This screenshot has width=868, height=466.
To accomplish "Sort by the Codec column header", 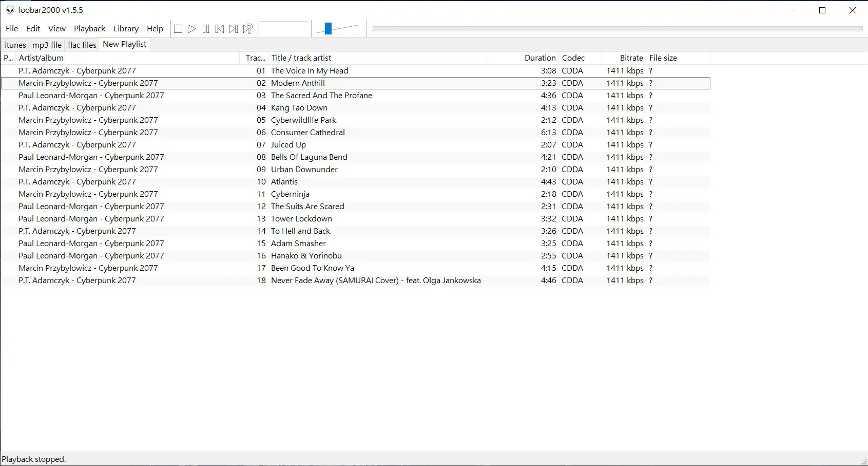I will click(580, 58).
